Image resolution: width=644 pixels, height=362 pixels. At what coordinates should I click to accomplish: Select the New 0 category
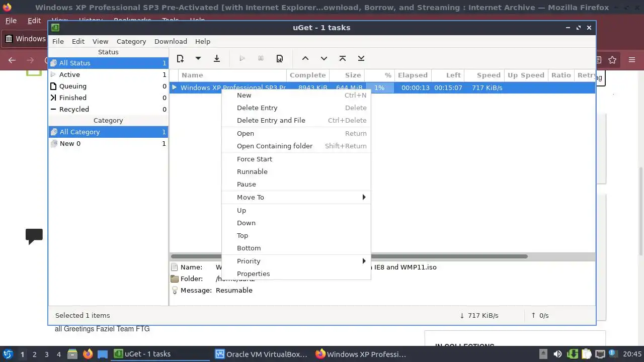click(108, 143)
